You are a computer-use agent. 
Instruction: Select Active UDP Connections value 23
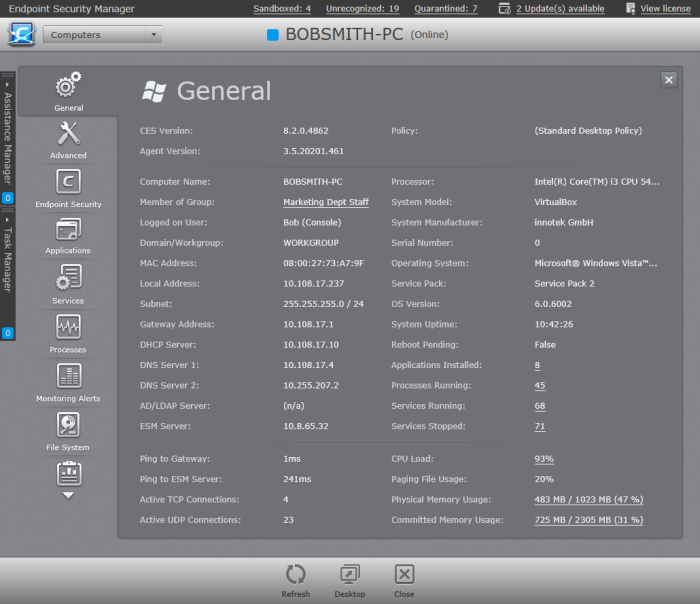coord(288,520)
